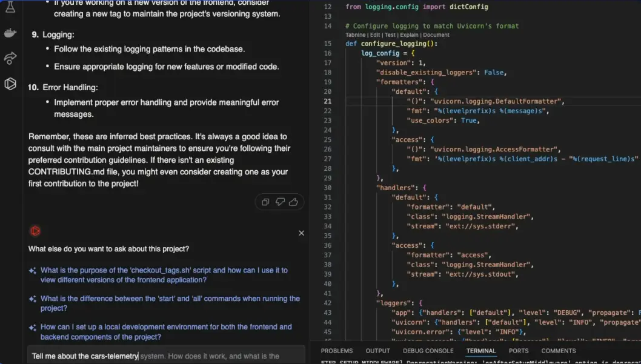The height and width of the screenshot is (364, 641).
Task: Click the comment "Configure logging to match Uvicorn's format"
Action: point(432,26)
